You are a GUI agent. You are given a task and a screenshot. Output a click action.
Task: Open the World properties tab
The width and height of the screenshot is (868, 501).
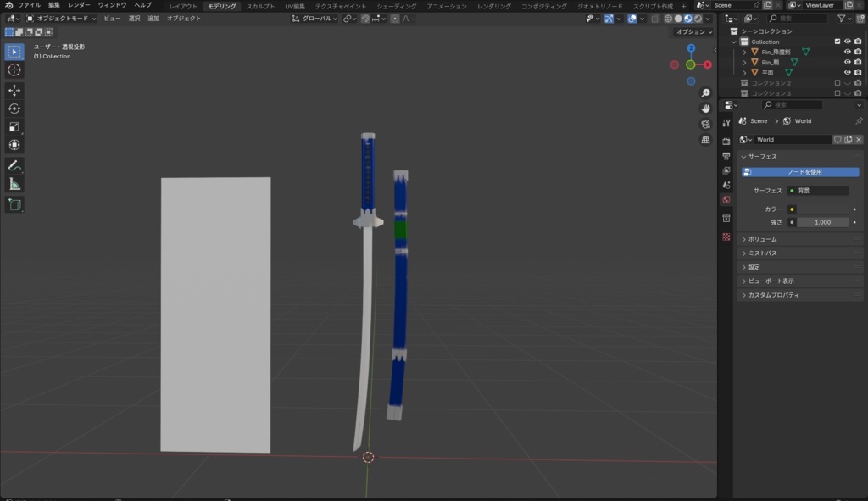[x=726, y=199]
